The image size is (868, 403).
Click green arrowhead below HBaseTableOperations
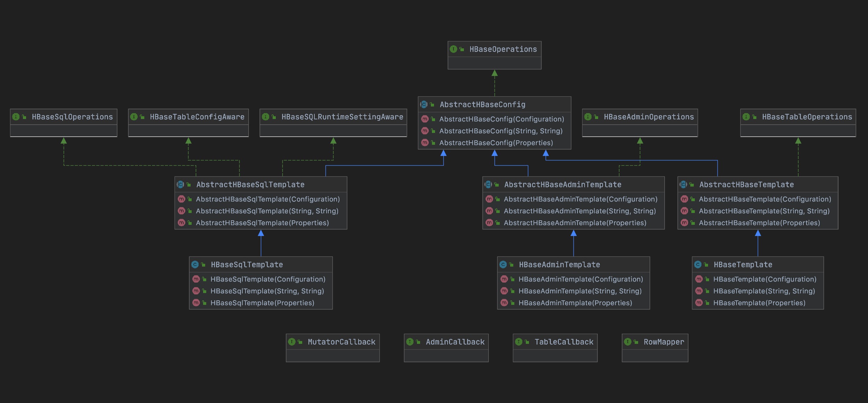[x=798, y=141]
